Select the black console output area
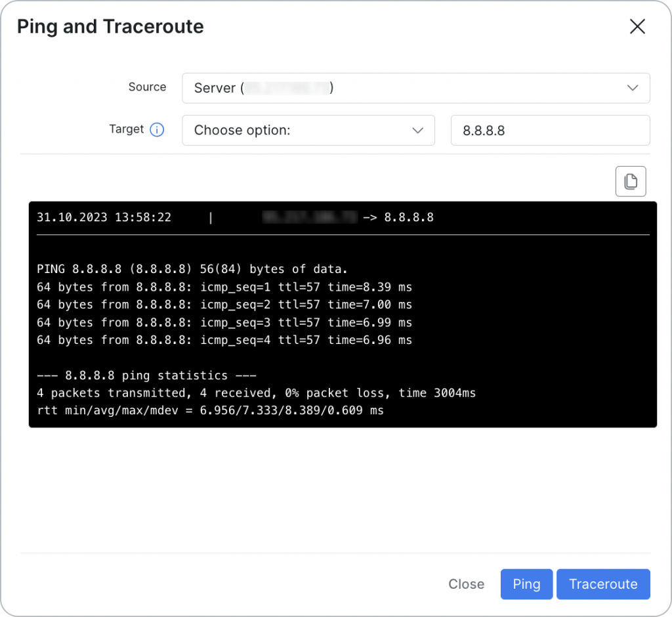 pos(341,315)
